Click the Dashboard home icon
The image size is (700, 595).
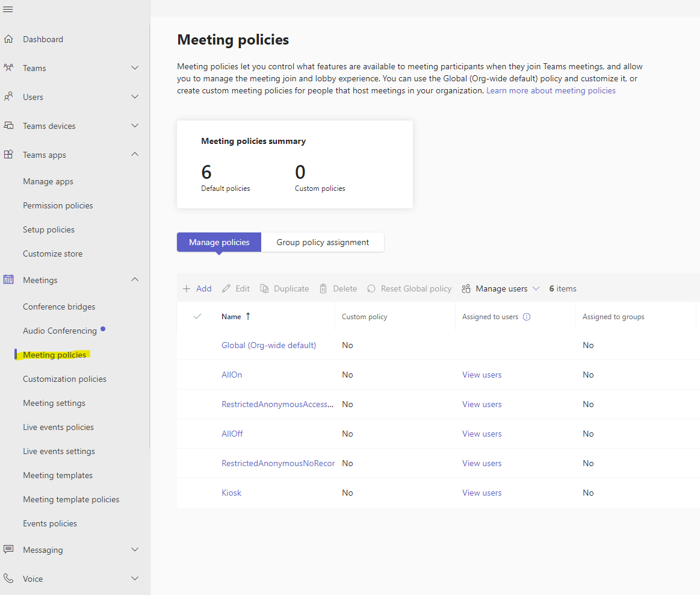(x=8, y=39)
